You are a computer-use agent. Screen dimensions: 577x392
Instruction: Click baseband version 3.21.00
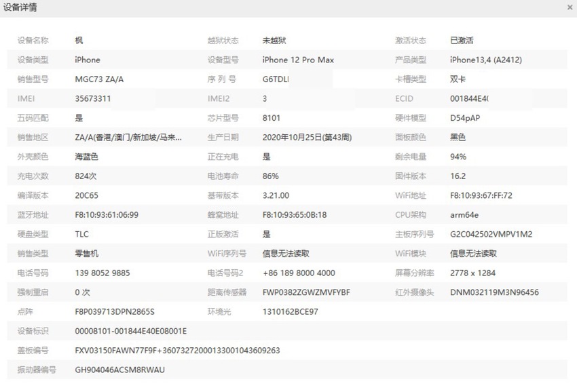click(276, 195)
